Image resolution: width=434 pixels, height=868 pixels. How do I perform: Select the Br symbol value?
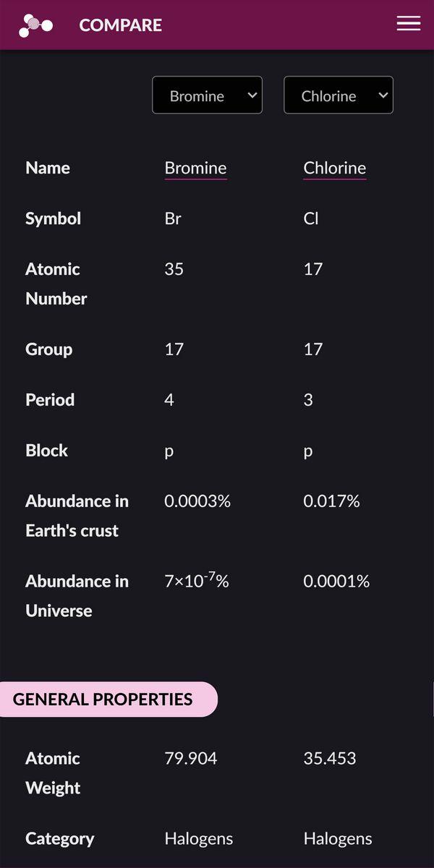click(x=173, y=218)
